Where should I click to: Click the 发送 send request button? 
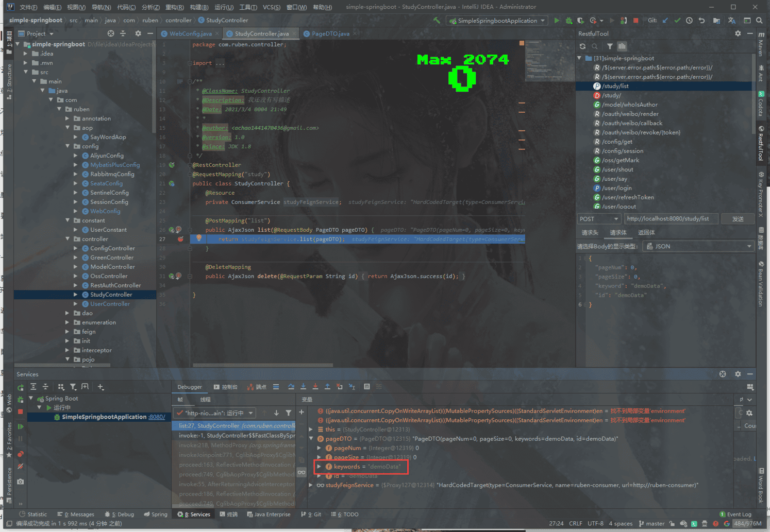738,219
